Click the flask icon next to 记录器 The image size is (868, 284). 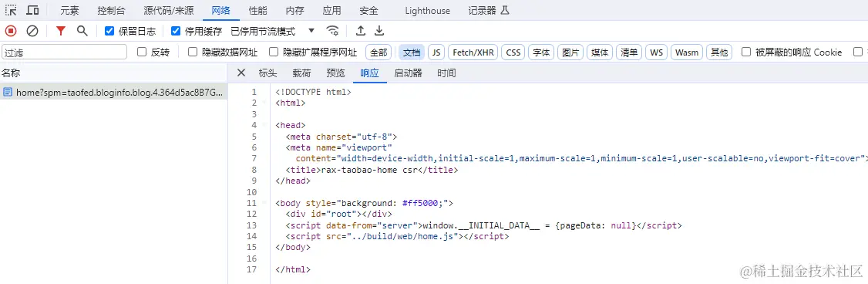click(x=504, y=10)
